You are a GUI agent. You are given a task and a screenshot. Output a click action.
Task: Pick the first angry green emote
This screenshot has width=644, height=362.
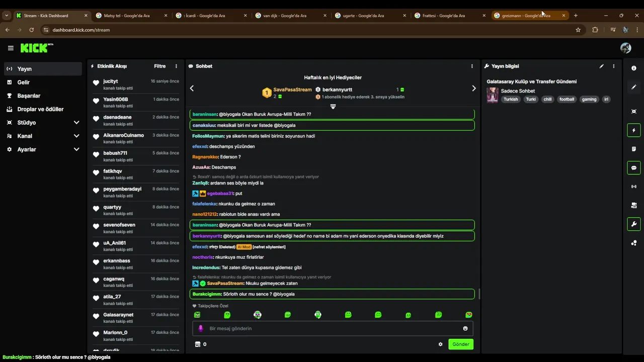tap(197, 315)
